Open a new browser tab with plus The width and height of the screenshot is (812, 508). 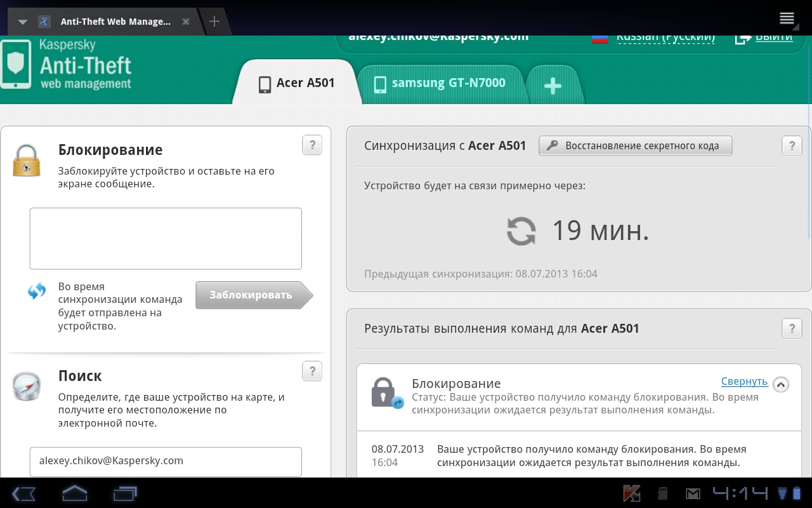click(214, 21)
